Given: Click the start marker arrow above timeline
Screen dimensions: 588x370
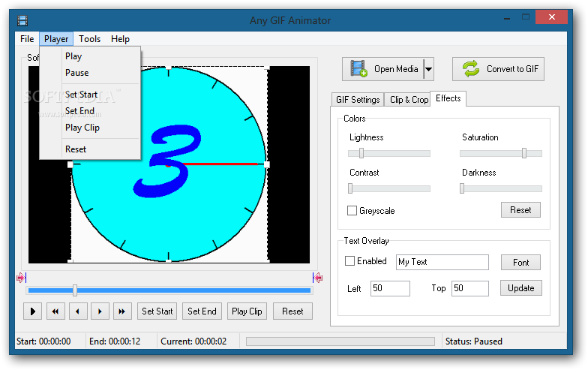Looking at the screenshot, I should [21, 278].
